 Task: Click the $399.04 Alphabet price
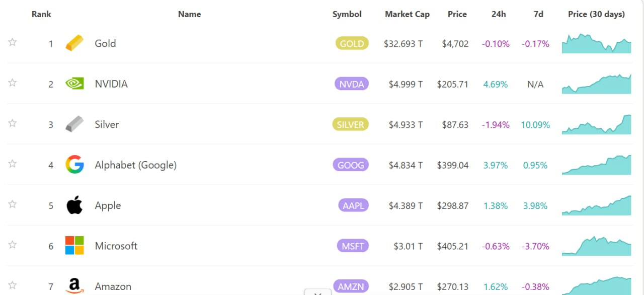pyautogui.click(x=453, y=165)
